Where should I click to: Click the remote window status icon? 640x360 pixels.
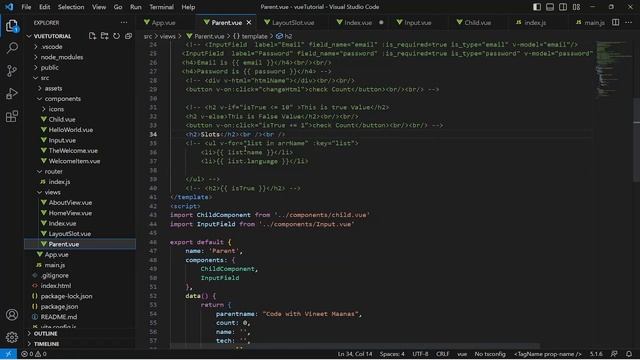(8, 354)
